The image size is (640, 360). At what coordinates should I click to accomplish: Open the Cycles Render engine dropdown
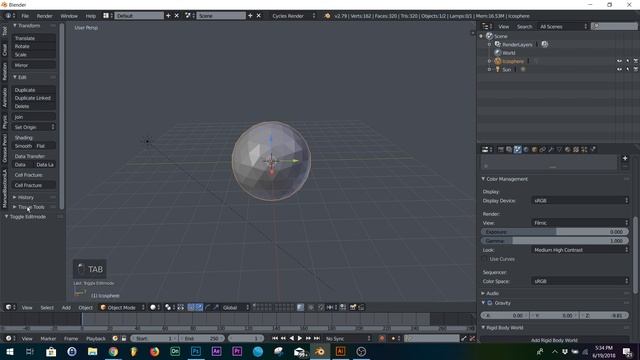point(293,16)
